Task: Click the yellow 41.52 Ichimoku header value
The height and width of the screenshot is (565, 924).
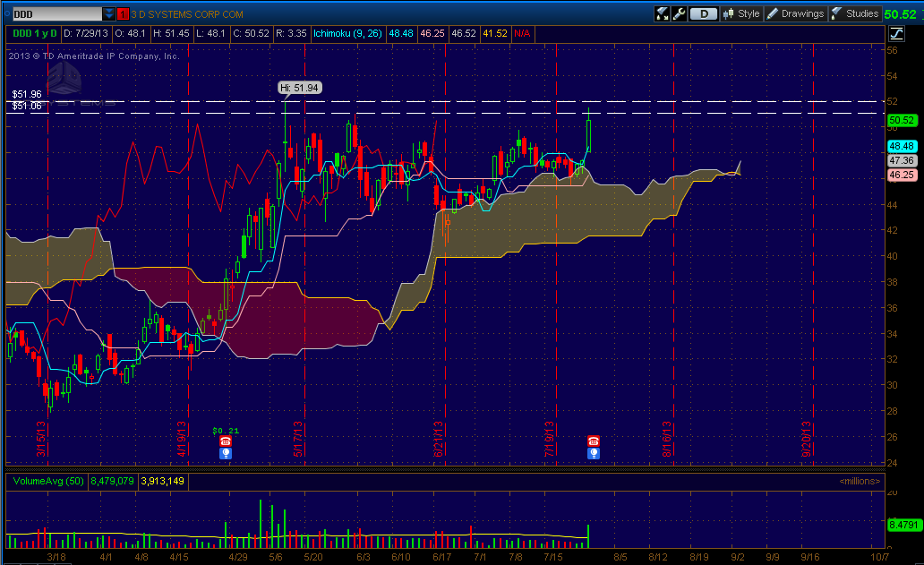Action: click(x=495, y=34)
